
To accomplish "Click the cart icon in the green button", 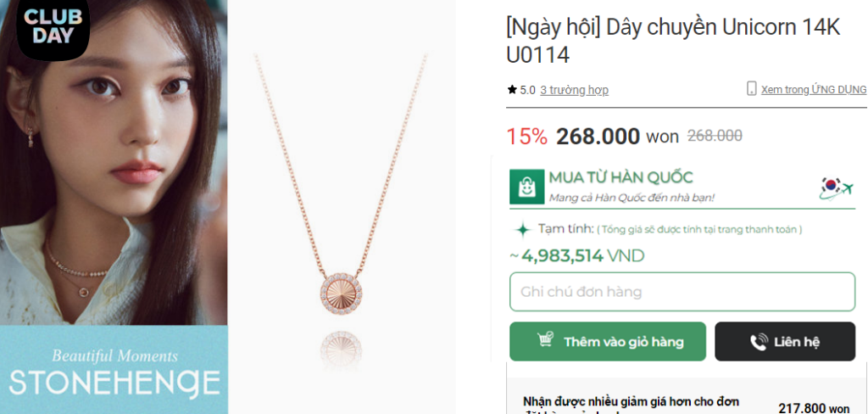I will tap(546, 341).
